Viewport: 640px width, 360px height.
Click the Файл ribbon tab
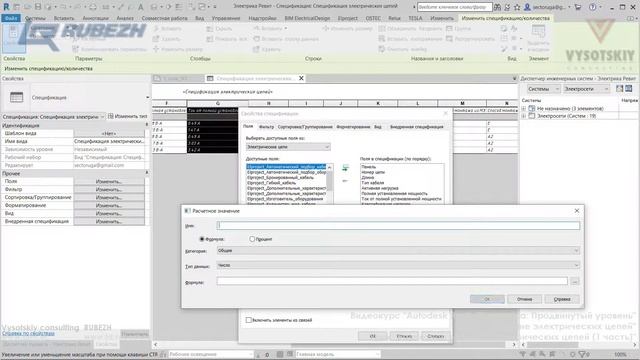point(11,18)
